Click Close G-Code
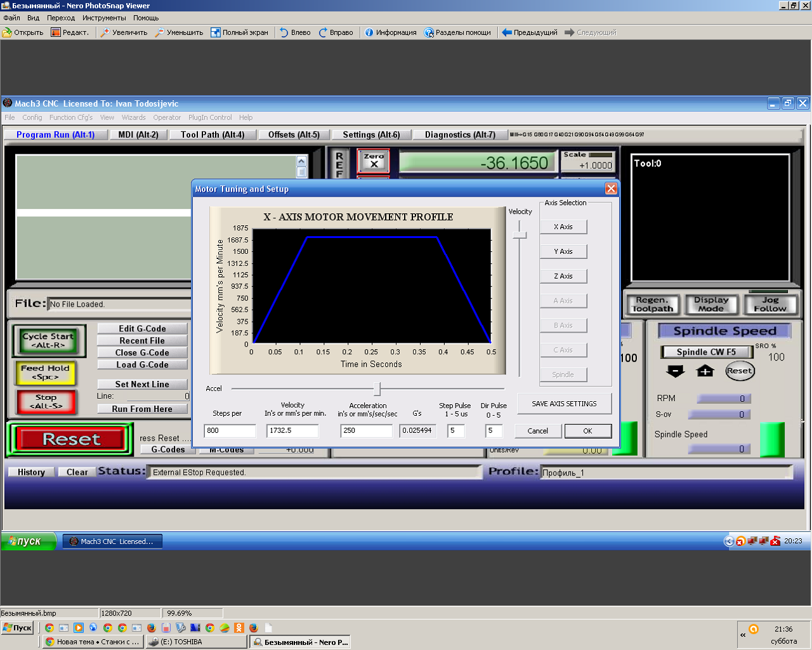Screen dimensions: 812x650 [142, 353]
